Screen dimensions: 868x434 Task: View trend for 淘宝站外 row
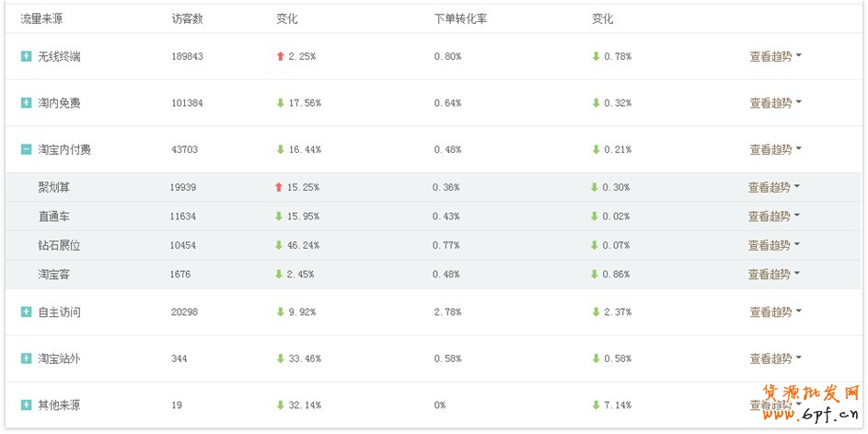click(775, 358)
